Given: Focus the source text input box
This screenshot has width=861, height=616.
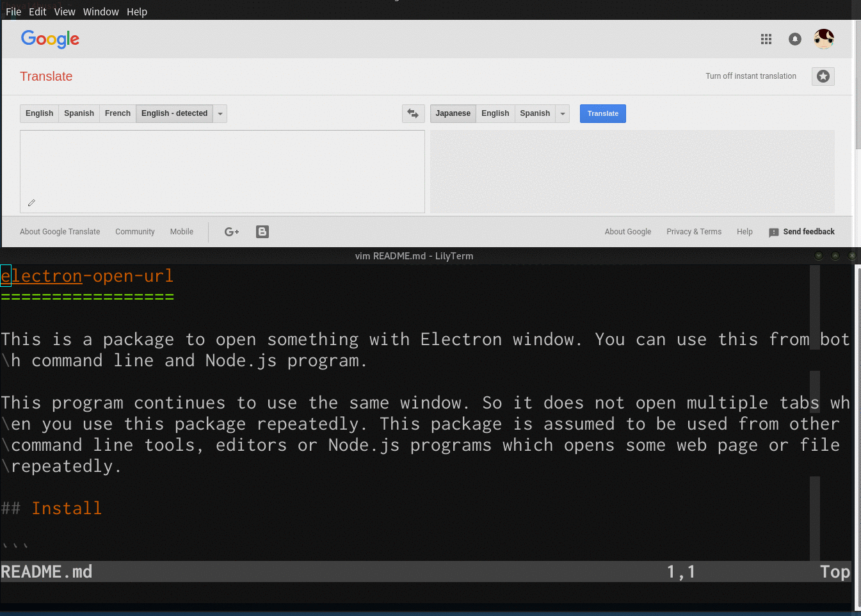Looking at the screenshot, I should tap(222, 172).
